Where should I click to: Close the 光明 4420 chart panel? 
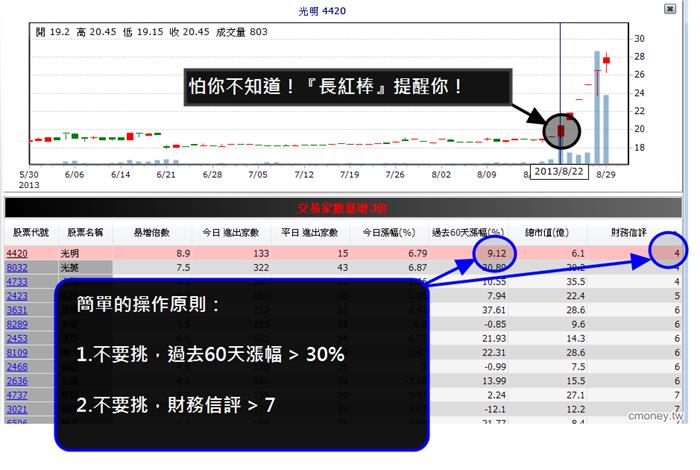[670, 8]
